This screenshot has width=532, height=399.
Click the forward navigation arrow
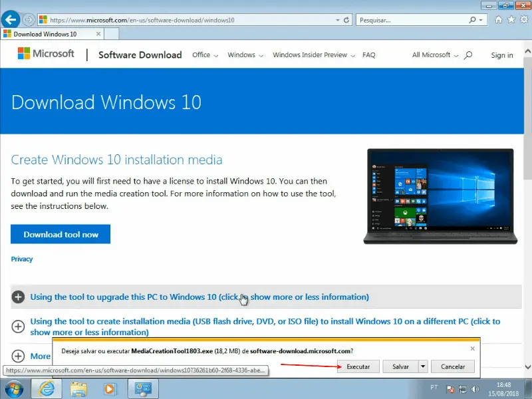click(x=29, y=20)
